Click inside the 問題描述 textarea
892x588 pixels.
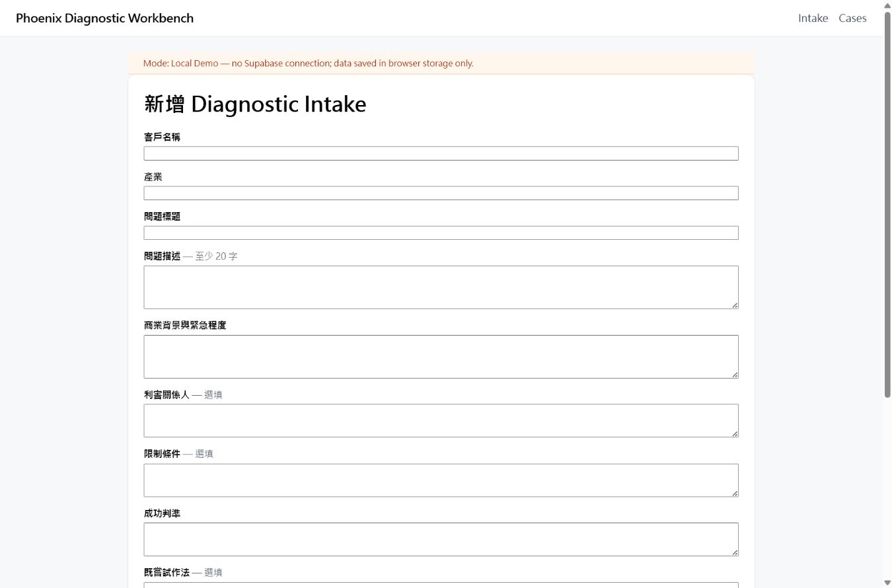[x=441, y=287]
